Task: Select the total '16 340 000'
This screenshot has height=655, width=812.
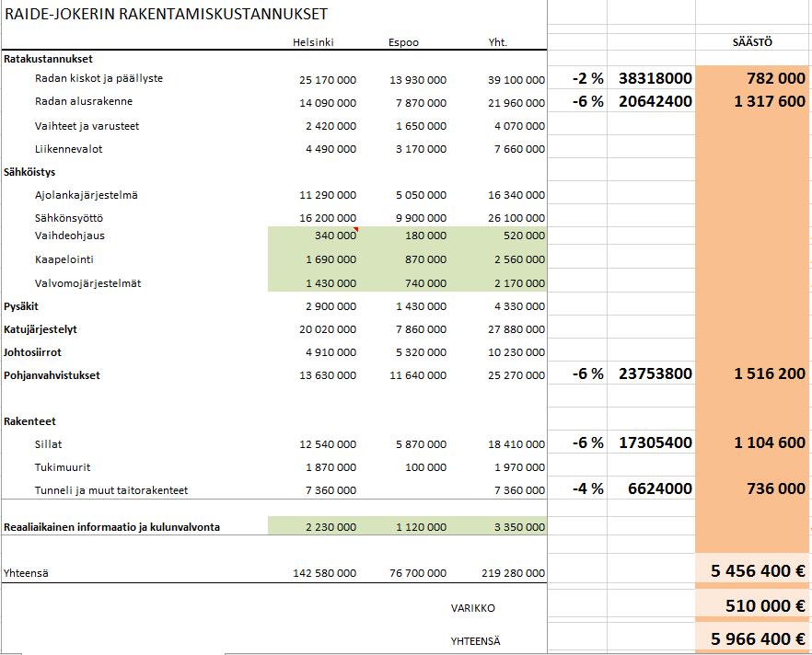Action: [516, 195]
